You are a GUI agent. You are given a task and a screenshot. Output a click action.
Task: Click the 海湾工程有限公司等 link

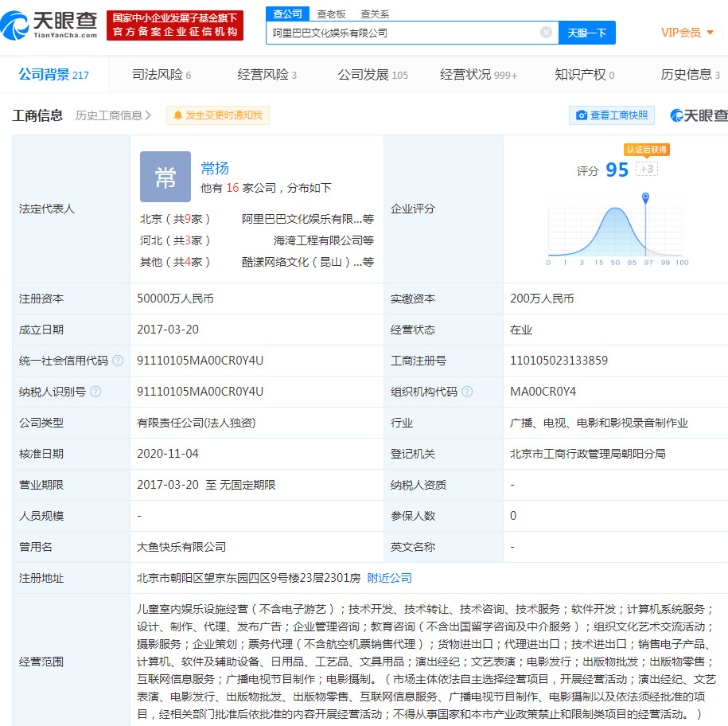323,240
